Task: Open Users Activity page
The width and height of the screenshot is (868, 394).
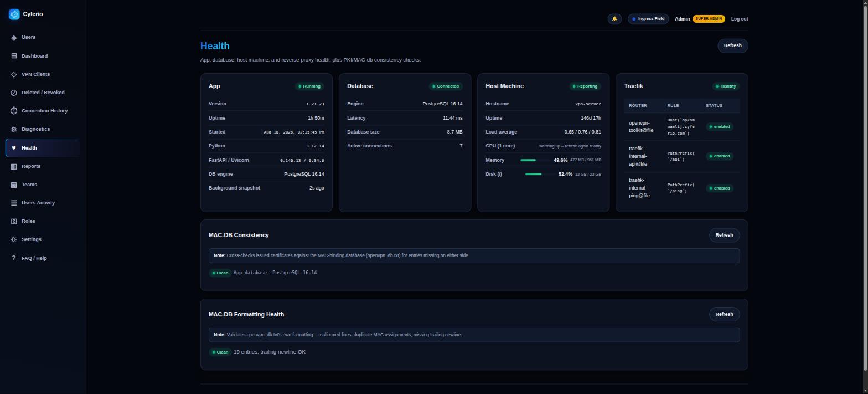Action: (x=42, y=203)
